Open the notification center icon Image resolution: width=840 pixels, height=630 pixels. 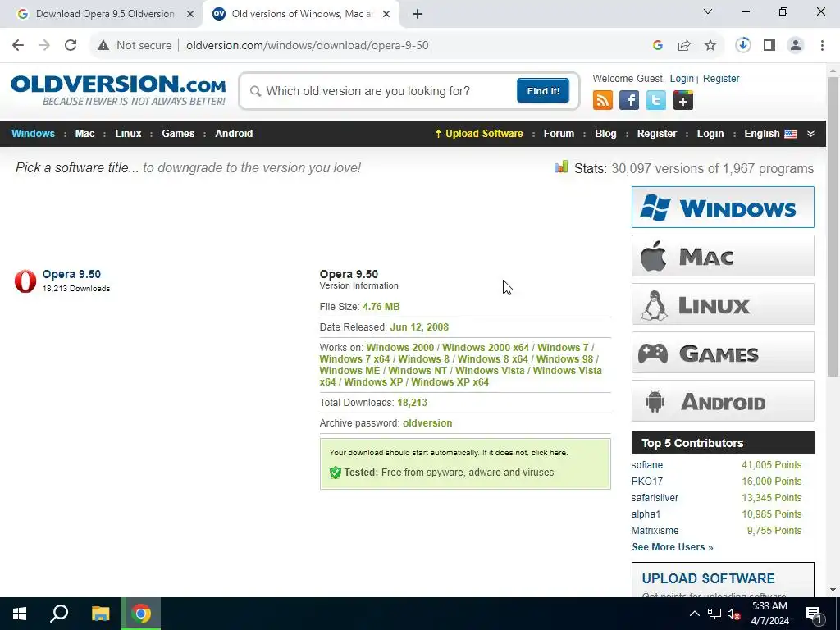pyautogui.click(x=814, y=614)
